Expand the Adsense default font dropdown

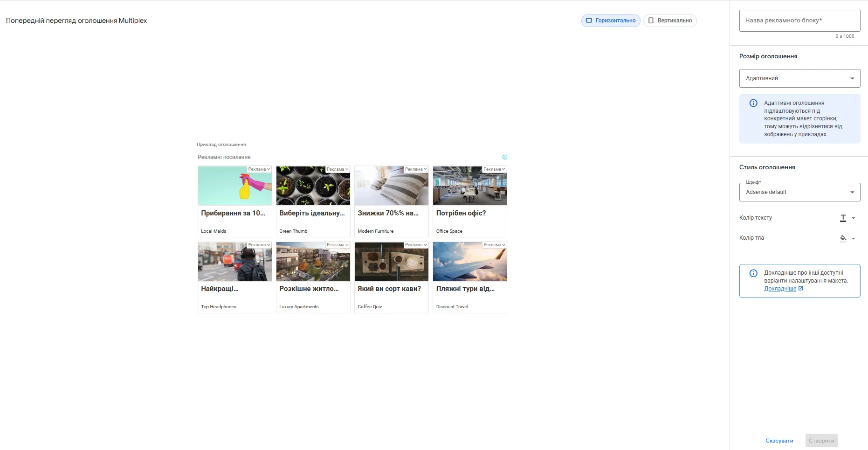click(799, 192)
